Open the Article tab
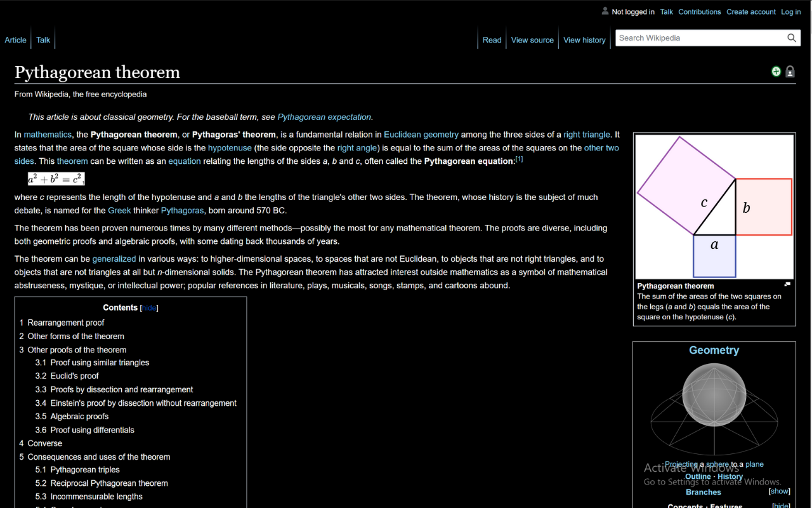 [x=15, y=40]
